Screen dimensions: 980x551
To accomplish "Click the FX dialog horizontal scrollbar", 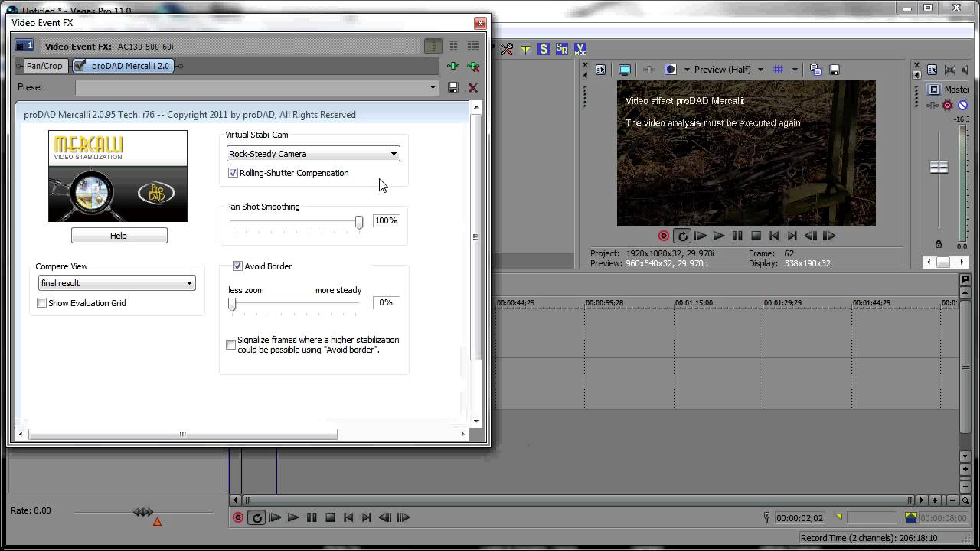I will tap(183, 434).
